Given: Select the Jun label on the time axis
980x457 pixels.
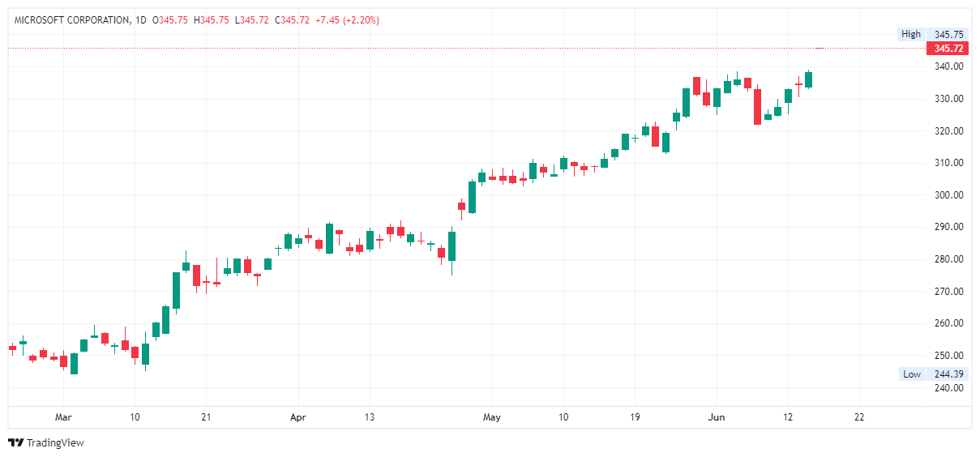Looking at the screenshot, I should click(x=716, y=417).
